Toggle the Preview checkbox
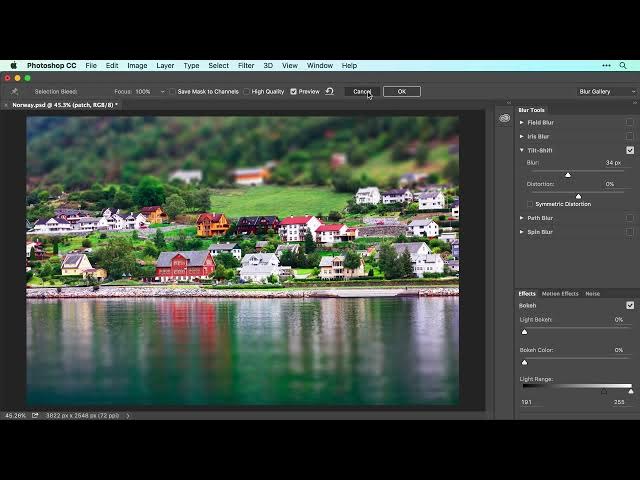640x480 pixels. click(x=294, y=91)
